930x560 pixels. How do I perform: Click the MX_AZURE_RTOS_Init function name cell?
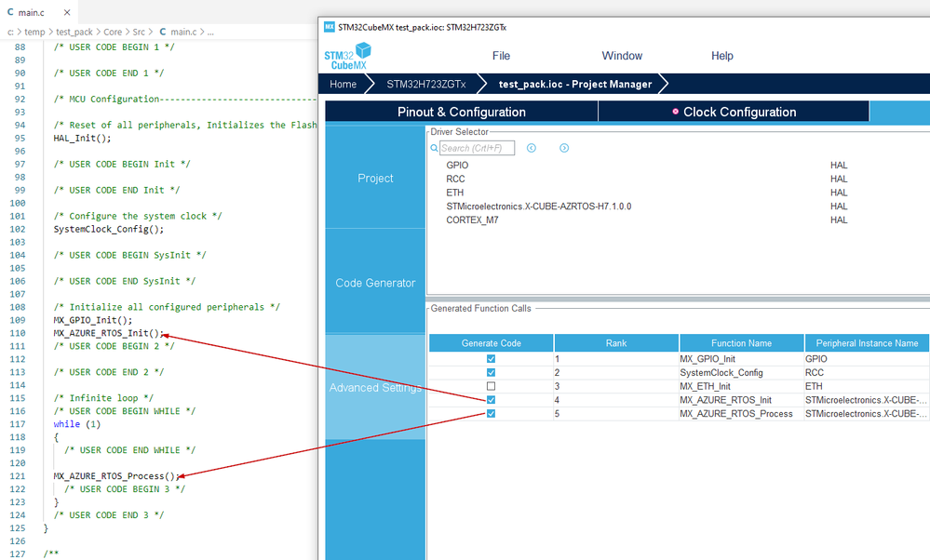(x=741, y=400)
